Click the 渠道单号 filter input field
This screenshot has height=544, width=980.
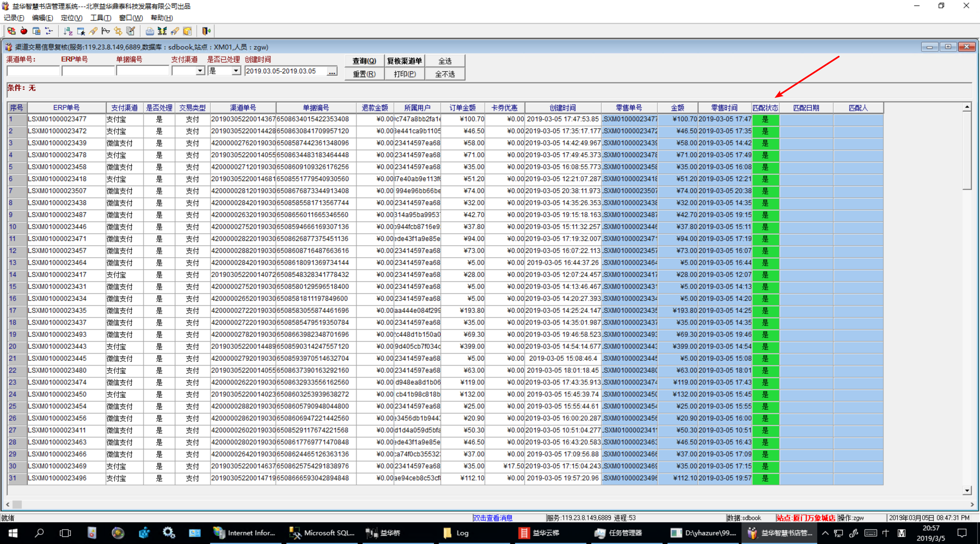33,71
